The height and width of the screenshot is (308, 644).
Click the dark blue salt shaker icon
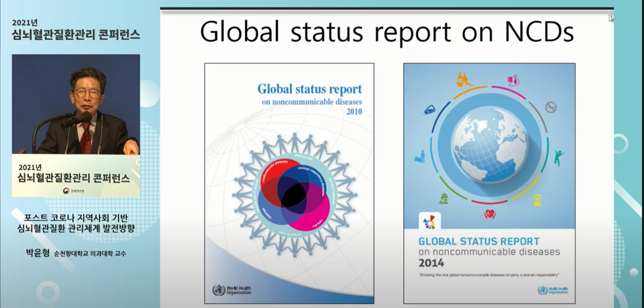point(429,110)
